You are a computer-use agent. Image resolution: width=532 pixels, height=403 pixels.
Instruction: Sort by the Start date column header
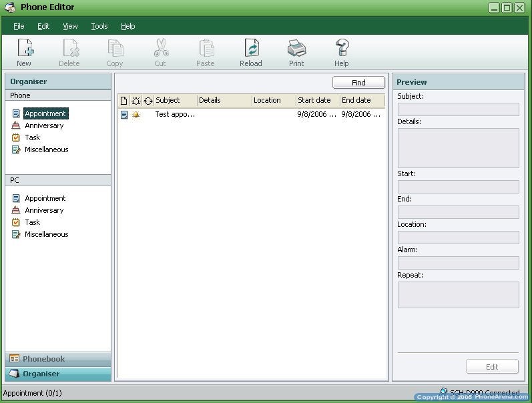tap(318, 100)
